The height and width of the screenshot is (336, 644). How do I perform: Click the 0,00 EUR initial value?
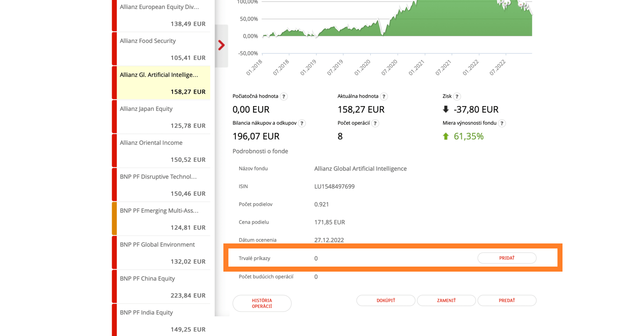coord(251,109)
